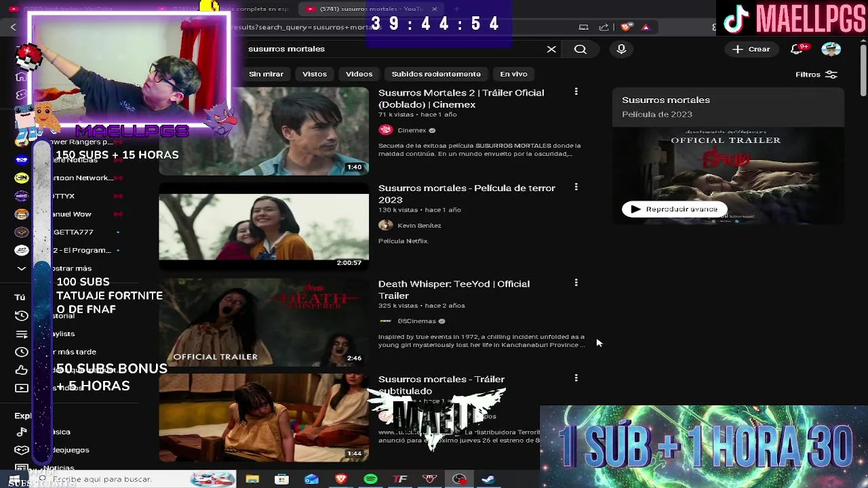Close the susurros mortales browser tab
Image resolution: width=868 pixels, height=488 pixels.
[435, 9]
